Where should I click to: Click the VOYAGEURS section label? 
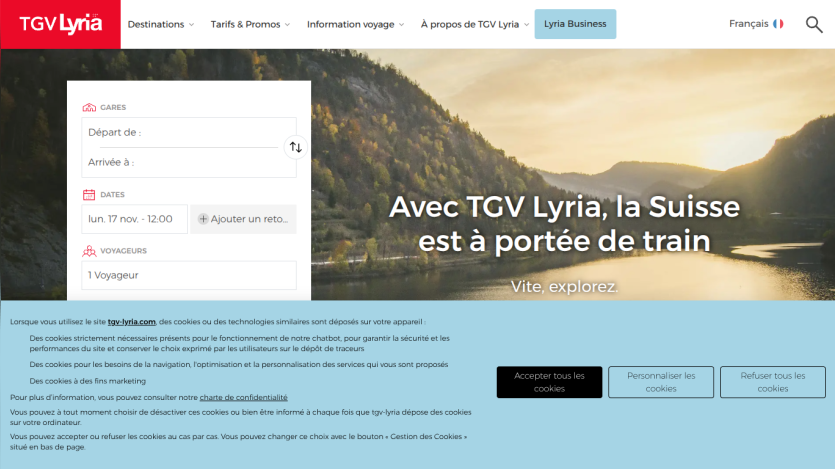(124, 251)
